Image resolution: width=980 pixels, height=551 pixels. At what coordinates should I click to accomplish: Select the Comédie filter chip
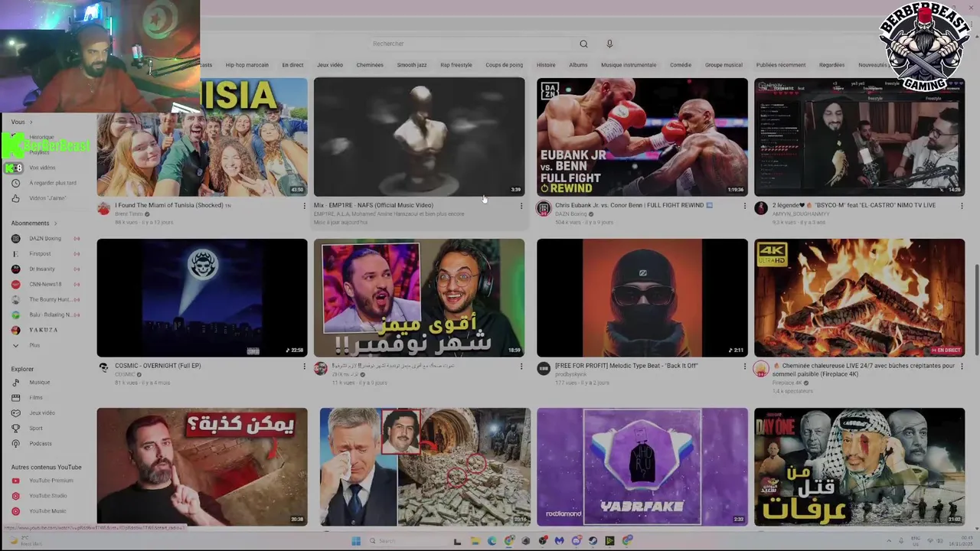point(681,65)
